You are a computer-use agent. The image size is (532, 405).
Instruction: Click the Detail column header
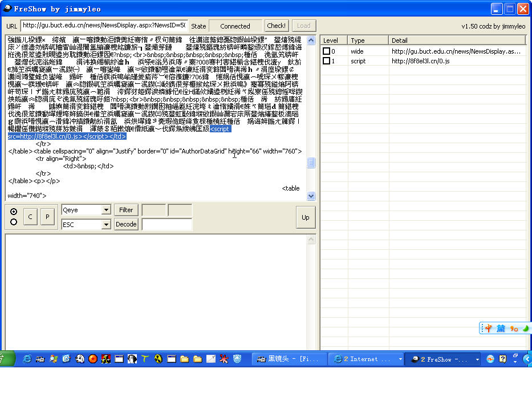click(x=457, y=40)
